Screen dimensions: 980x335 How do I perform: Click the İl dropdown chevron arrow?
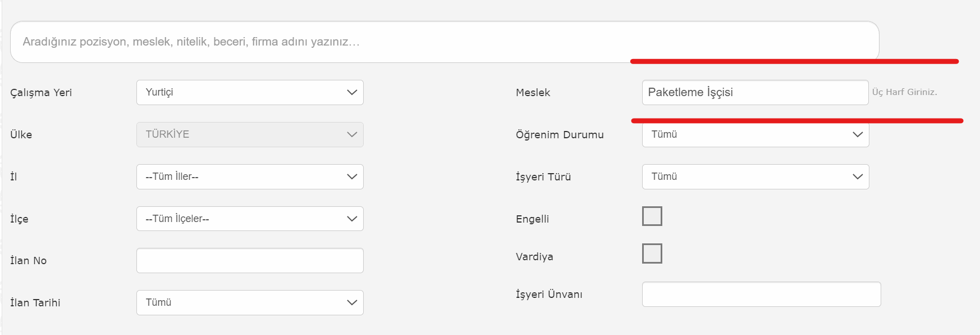tap(352, 176)
